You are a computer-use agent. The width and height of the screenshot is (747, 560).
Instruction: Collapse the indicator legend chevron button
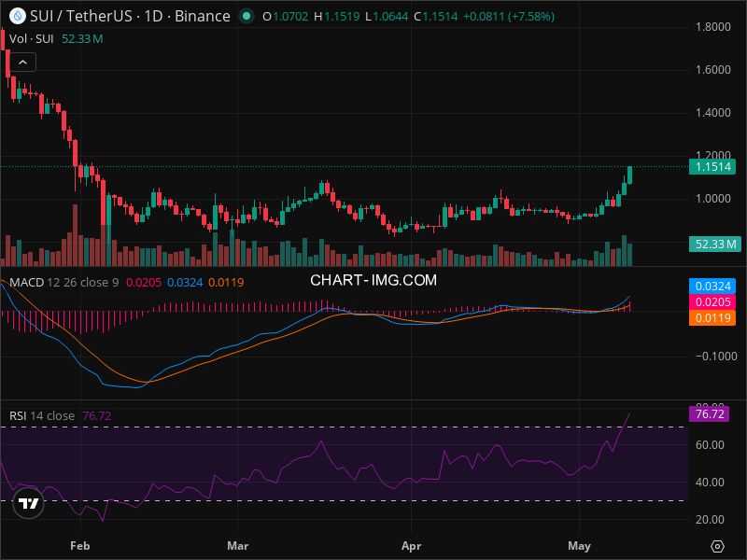22,63
